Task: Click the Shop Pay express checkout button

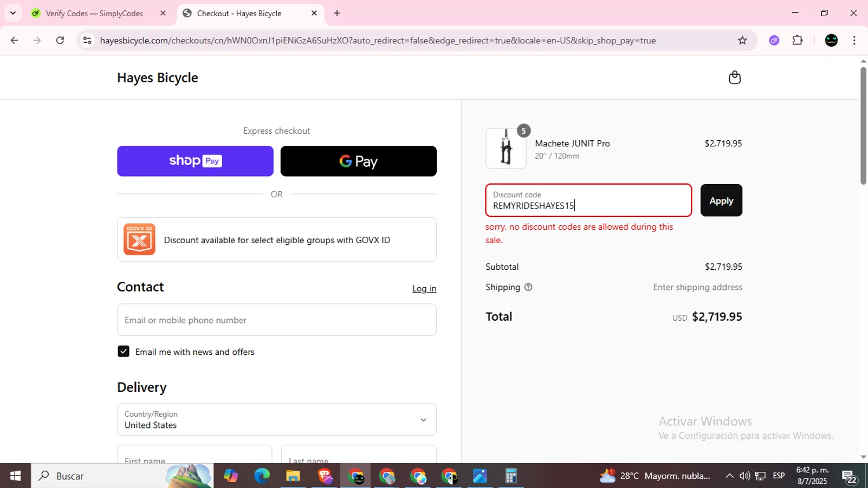Action: pyautogui.click(x=195, y=161)
